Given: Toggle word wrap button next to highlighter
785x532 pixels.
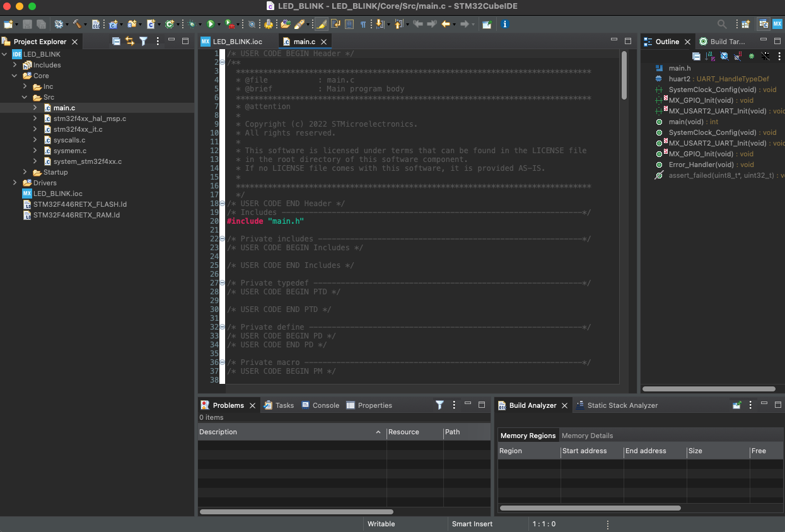Looking at the screenshot, I should [336, 24].
